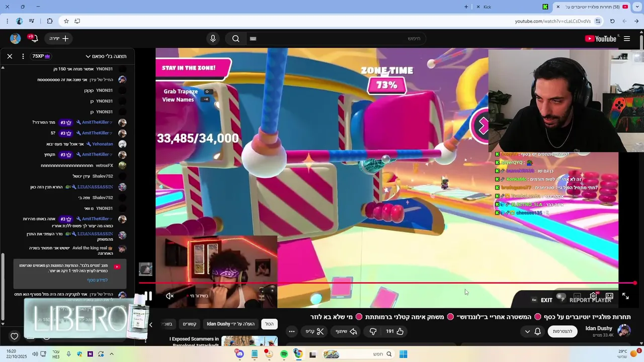Open taskbar volume control
This screenshot has width=644, height=362.
click(35, 354)
